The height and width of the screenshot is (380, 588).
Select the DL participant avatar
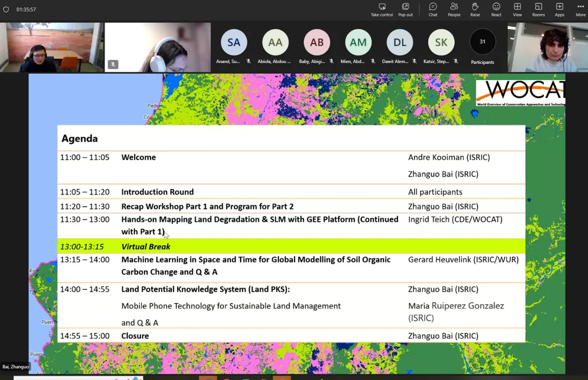point(399,43)
